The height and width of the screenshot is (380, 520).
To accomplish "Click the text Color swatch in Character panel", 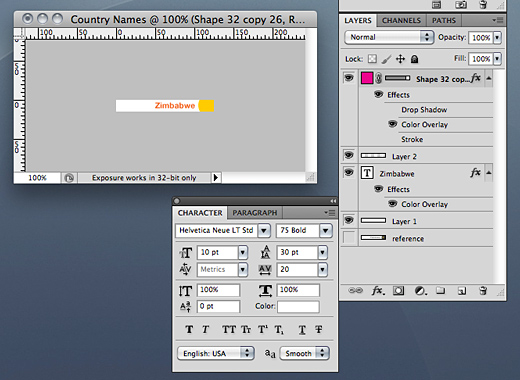I will pos(298,306).
